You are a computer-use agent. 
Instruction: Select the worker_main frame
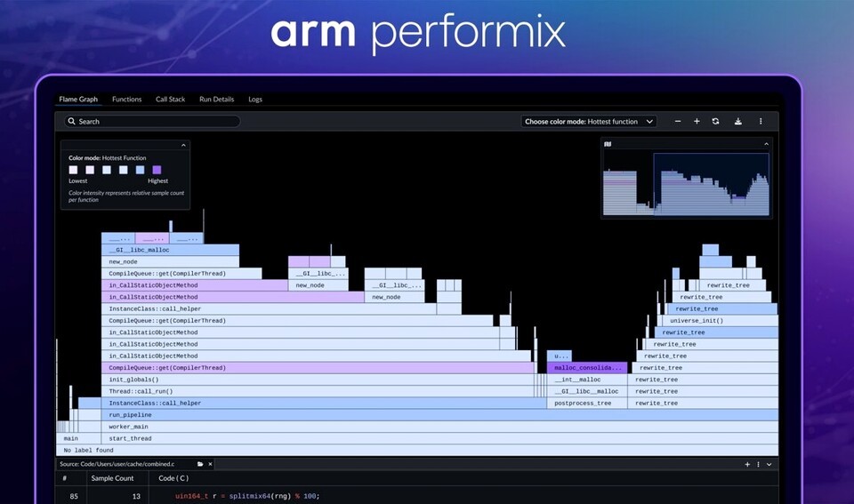439,427
